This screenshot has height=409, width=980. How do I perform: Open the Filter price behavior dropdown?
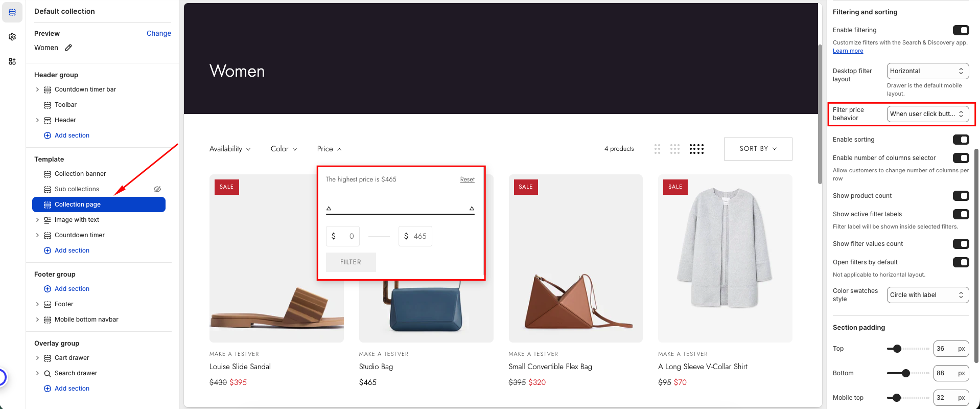coord(927,114)
